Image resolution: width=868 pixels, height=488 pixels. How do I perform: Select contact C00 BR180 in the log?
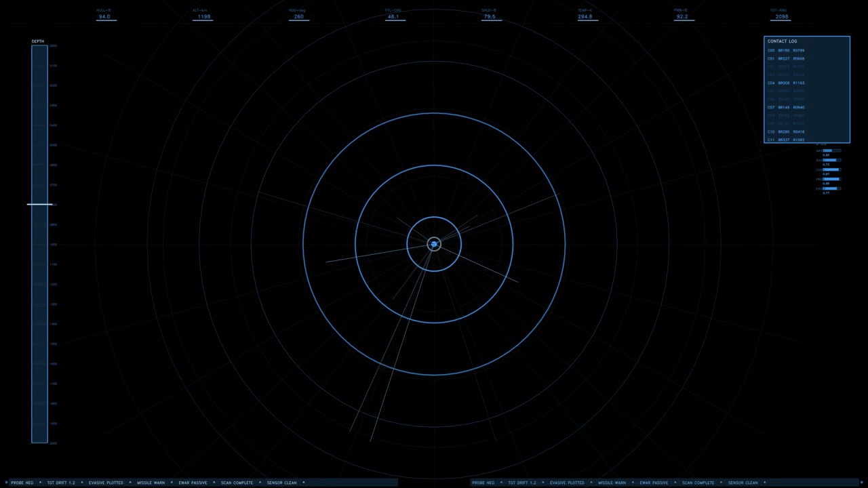point(786,50)
